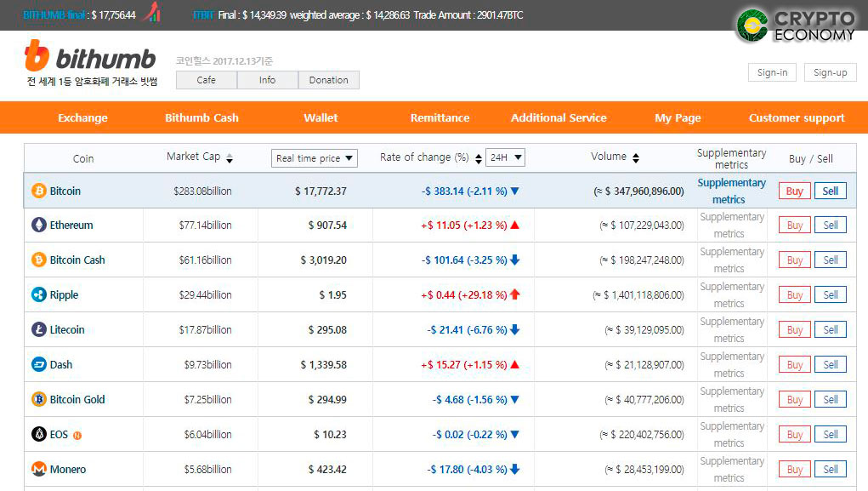Open the Wallet menu

tap(321, 117)
